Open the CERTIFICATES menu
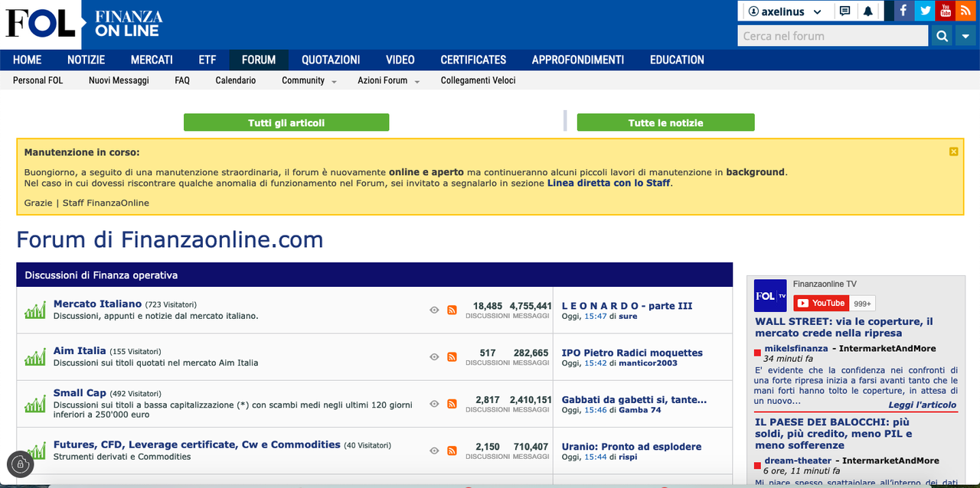 (x=473, y=60)
